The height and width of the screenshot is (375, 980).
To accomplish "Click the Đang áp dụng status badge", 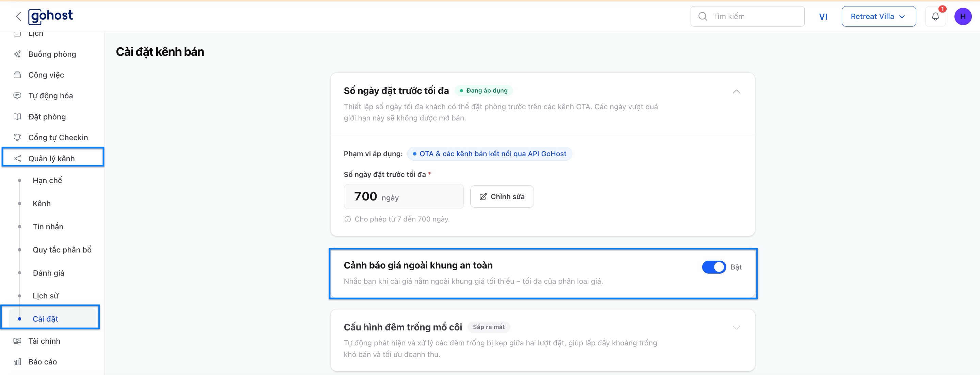I will (x=484, y=91).
